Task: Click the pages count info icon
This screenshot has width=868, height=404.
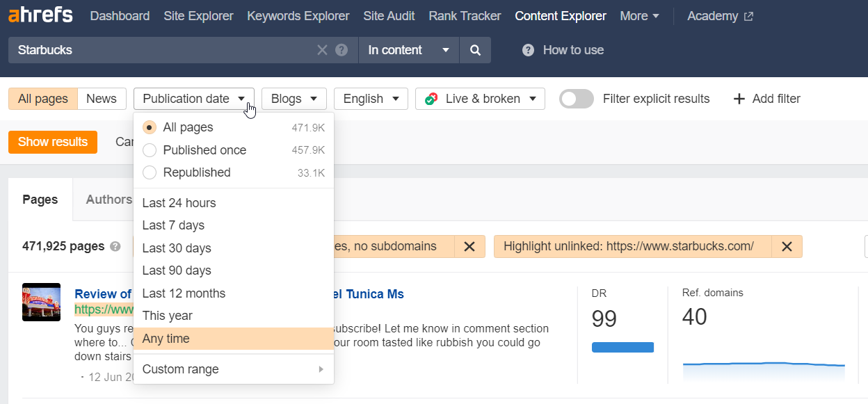Action: [x=115, y=246]
